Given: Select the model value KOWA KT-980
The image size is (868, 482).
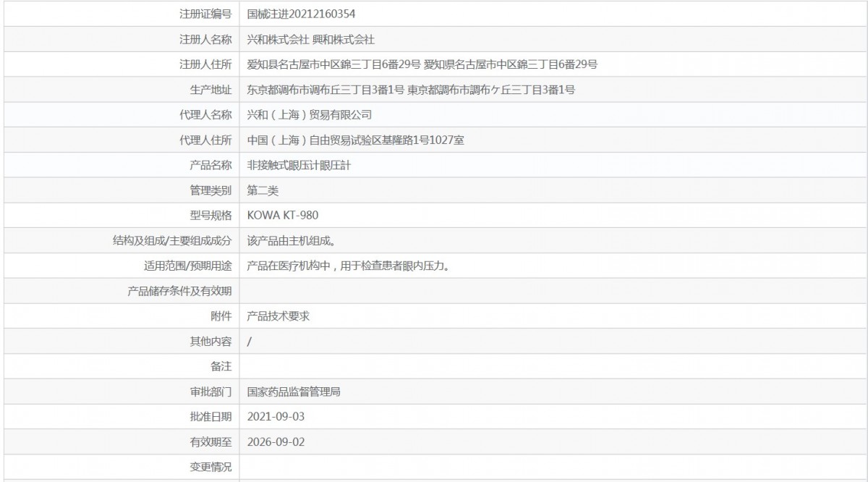Looking at the screenshot, I should point(283,215).
